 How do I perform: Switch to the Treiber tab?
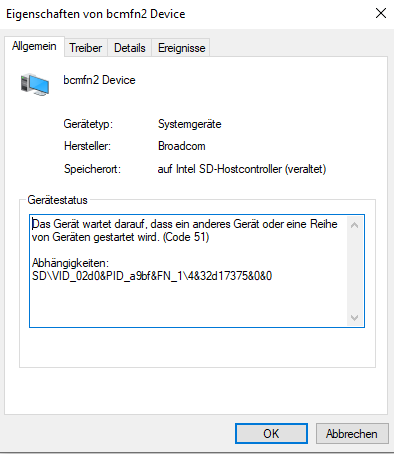click(x=86, y=48)
